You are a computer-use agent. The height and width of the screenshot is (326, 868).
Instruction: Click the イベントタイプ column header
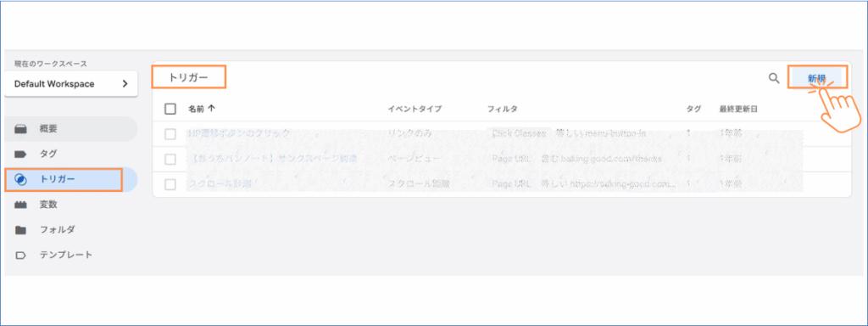point(415,110)
